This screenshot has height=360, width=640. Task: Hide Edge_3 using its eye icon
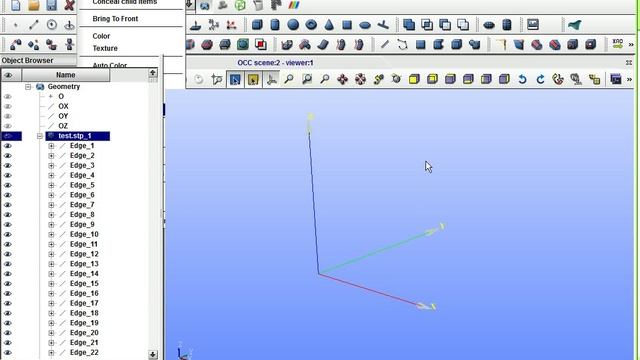(8, 165)
